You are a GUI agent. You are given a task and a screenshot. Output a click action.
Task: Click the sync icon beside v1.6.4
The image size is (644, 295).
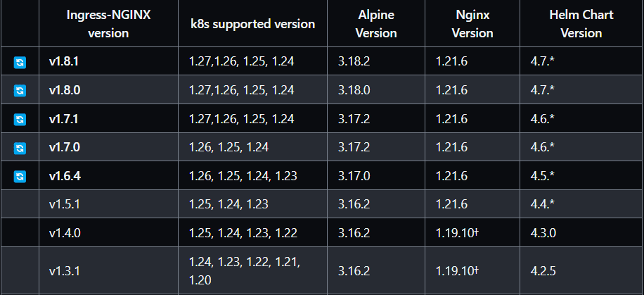[20, 176]
